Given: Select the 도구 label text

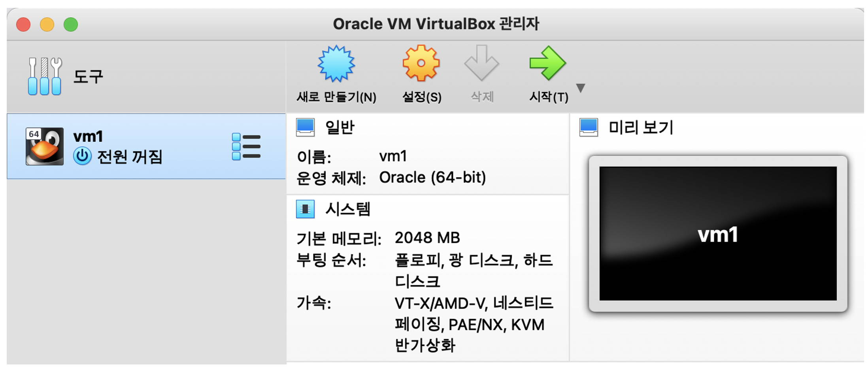Looking at the screenshot, I should click(x=88, y=76).
